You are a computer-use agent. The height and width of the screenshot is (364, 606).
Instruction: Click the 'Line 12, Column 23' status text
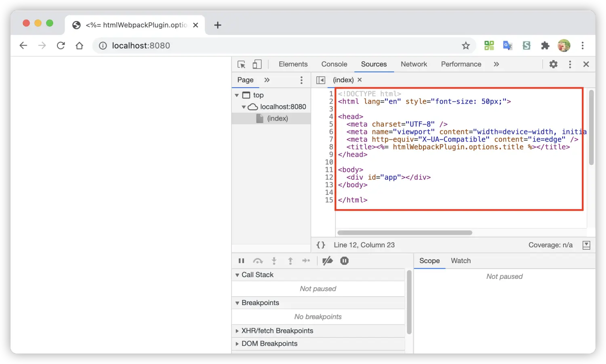[364, 245]
